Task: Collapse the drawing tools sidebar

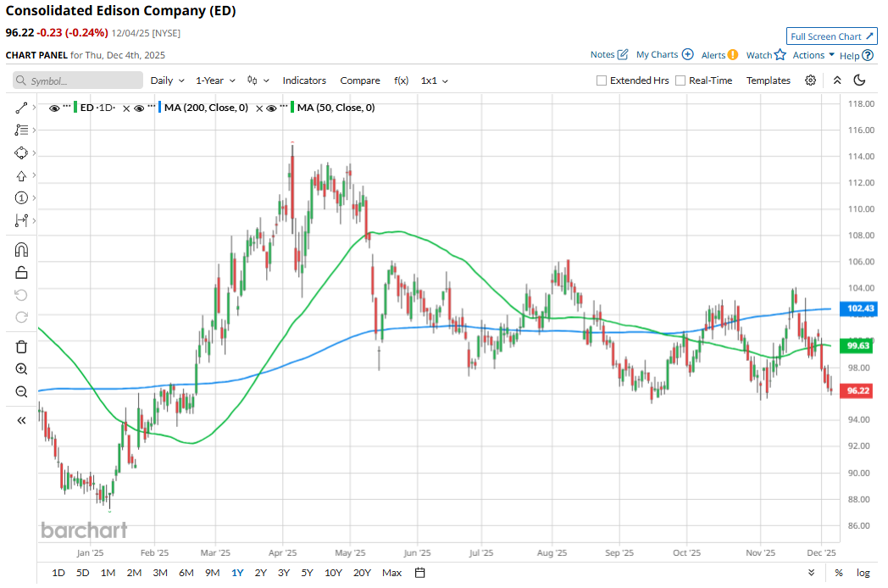Action: (21, 420)
